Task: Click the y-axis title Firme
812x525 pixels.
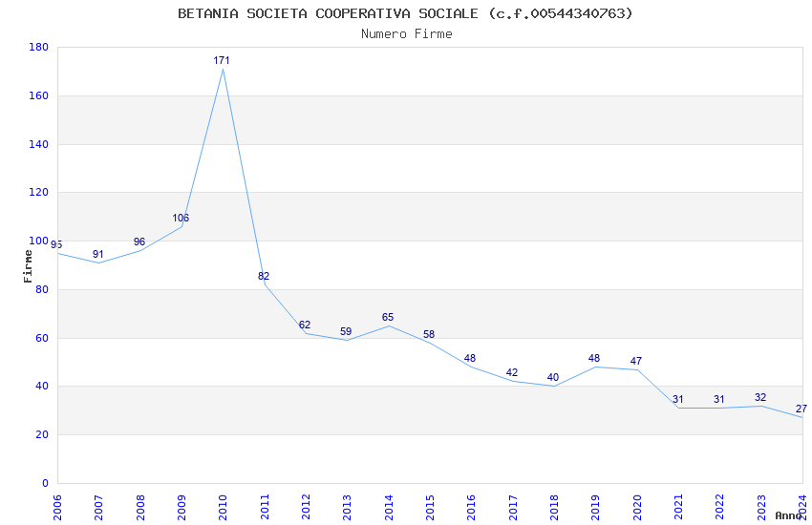Action: tap(28, 266)
